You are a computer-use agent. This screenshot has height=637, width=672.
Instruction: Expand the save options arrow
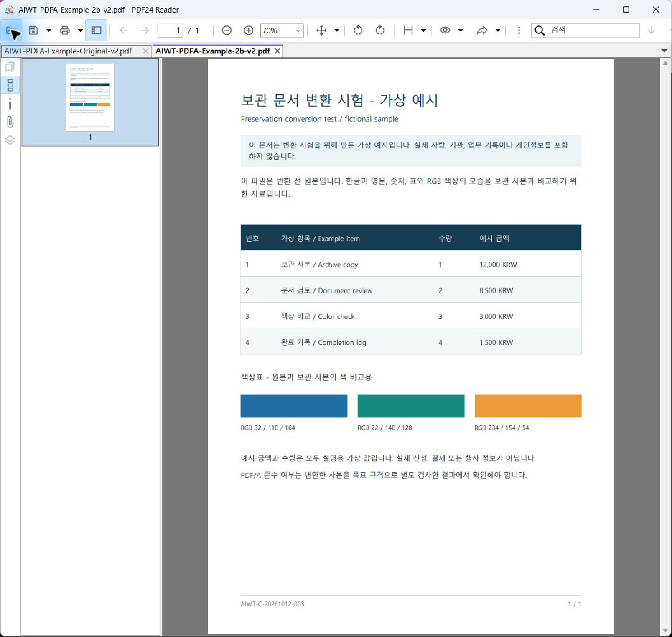point(48,31)
